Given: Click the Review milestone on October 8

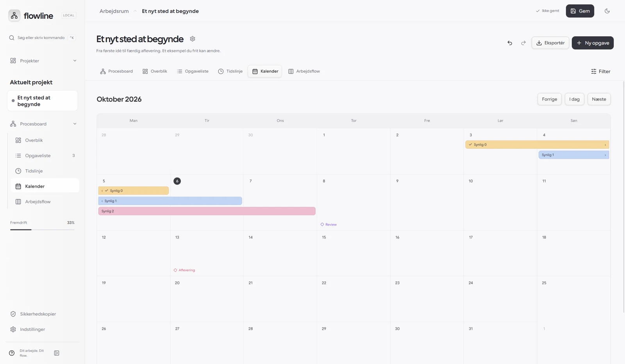Looking at the screenshot, I should click(329, 224).
